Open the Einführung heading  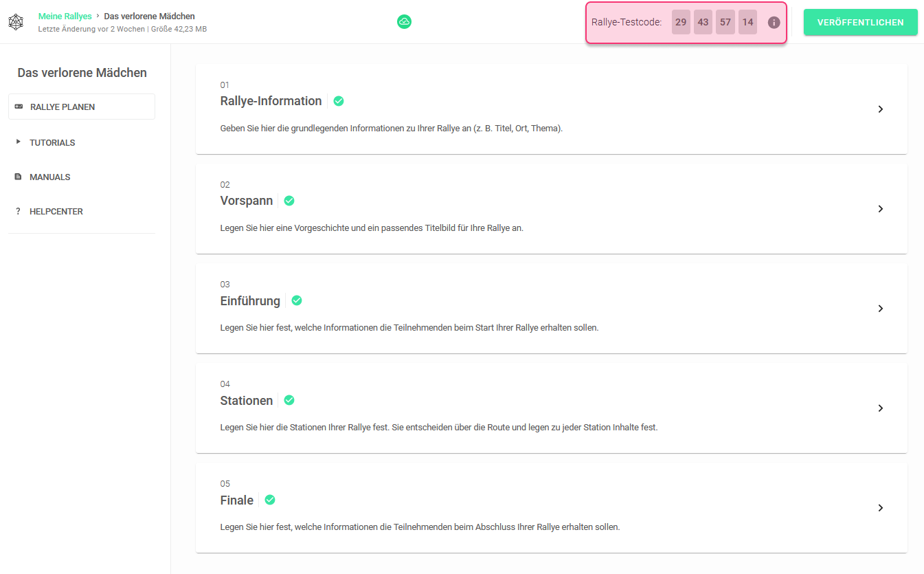[x=250, y=300]
